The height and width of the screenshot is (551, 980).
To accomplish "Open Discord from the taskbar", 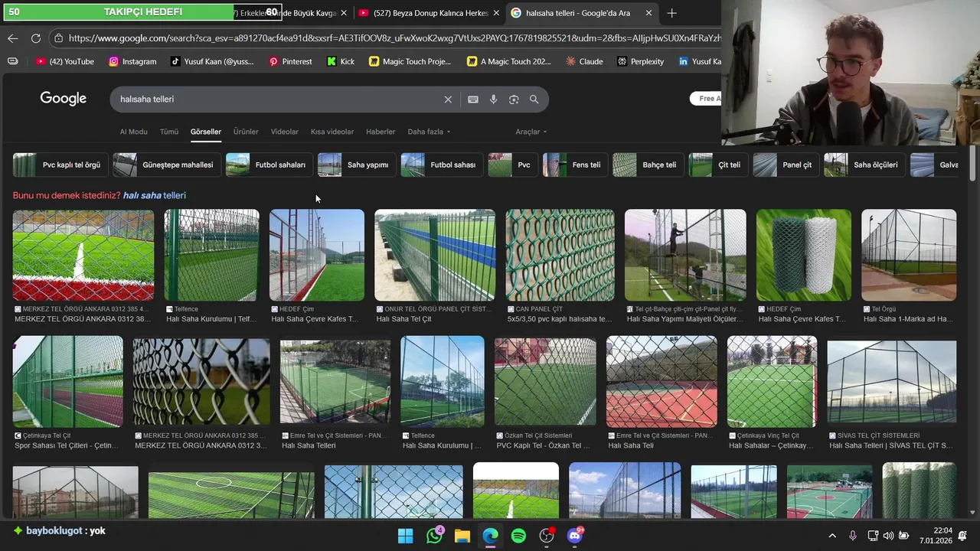I will tap(575, 536).
